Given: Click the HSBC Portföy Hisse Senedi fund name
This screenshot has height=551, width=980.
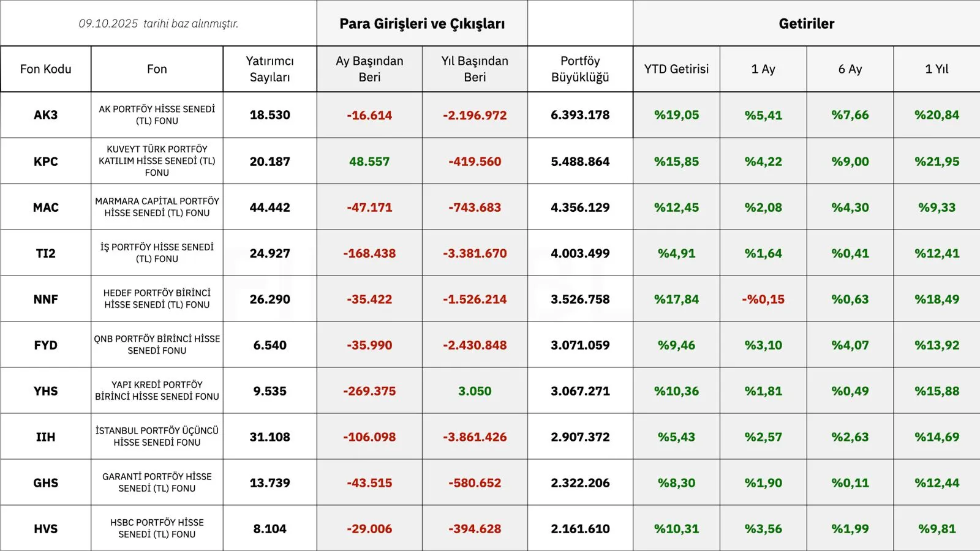Looking at the screenshot, I should (x=157, y=528).
